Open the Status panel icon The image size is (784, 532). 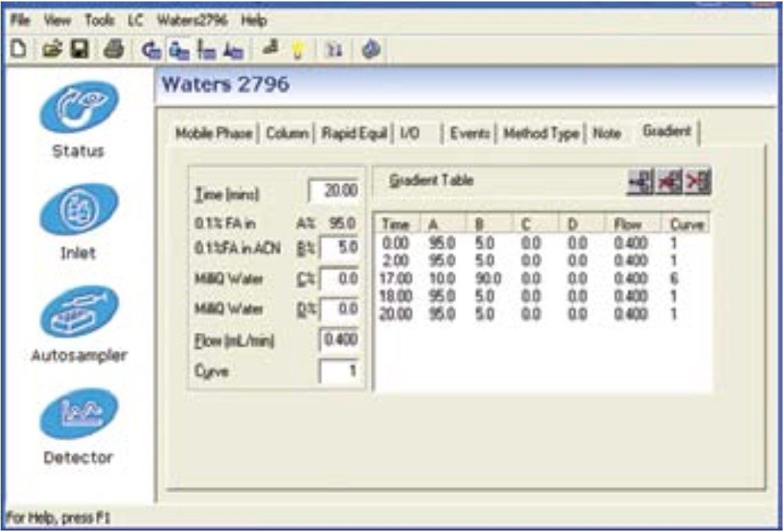pyautogui.click(x=79, y=107)
